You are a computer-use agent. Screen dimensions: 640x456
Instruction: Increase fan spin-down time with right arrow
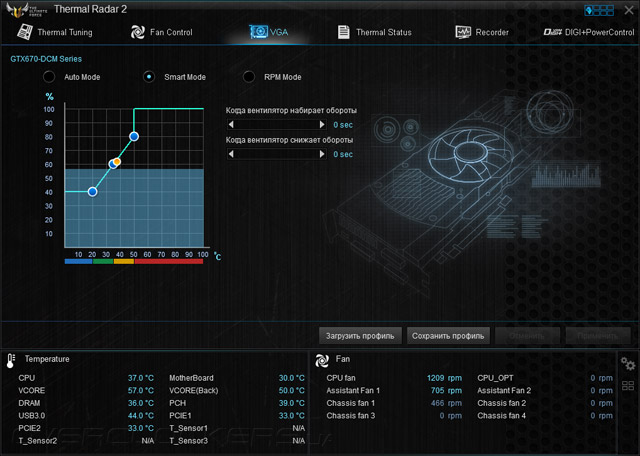(x=322, y=154)
